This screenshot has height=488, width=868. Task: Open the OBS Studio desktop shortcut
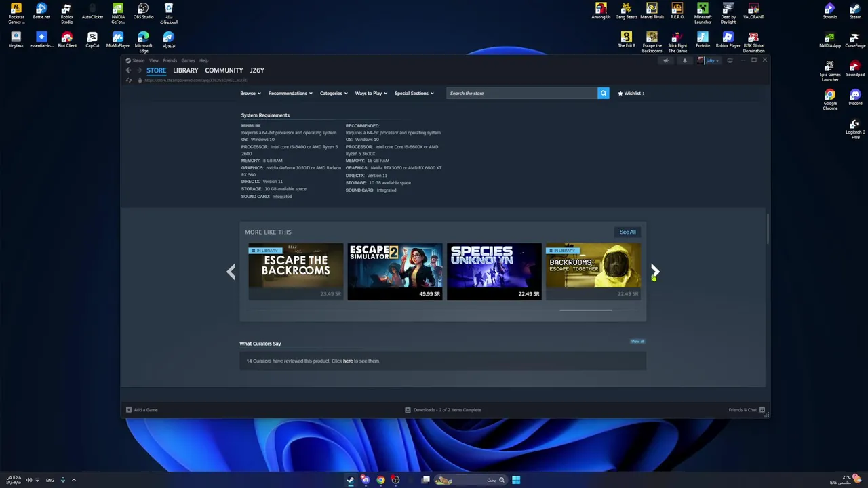click(143, 11)
